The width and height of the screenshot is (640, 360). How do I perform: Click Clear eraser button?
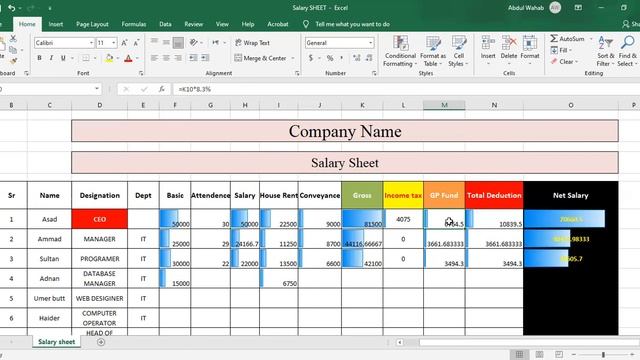coord(564,62)
